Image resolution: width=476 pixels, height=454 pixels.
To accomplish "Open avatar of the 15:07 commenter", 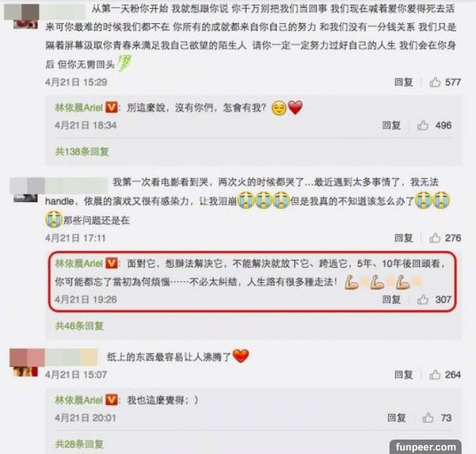I will point(25,363).
